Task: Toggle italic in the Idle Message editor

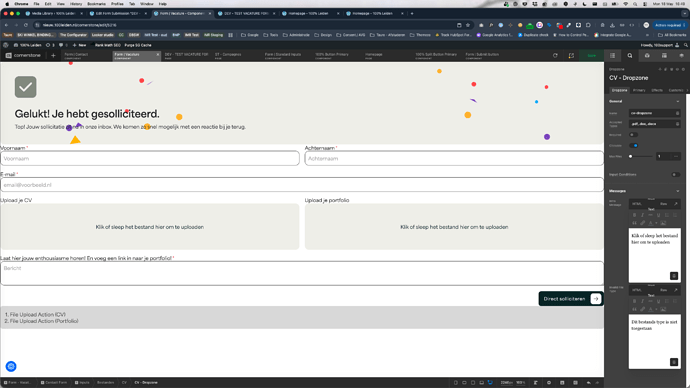Action: pyautogui.click(x=642, y=215)
